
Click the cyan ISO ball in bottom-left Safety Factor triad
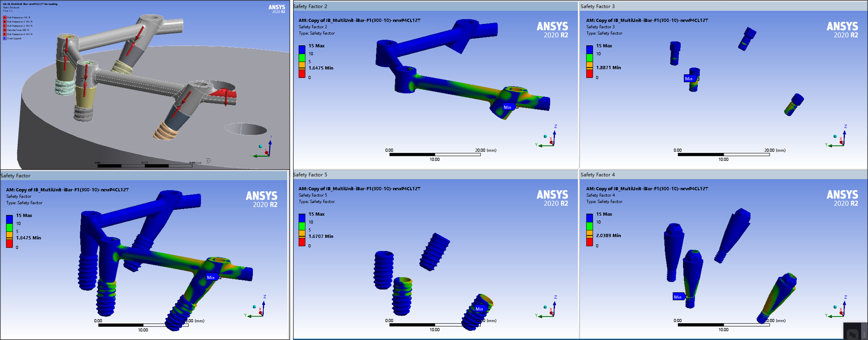click(254, 307)
